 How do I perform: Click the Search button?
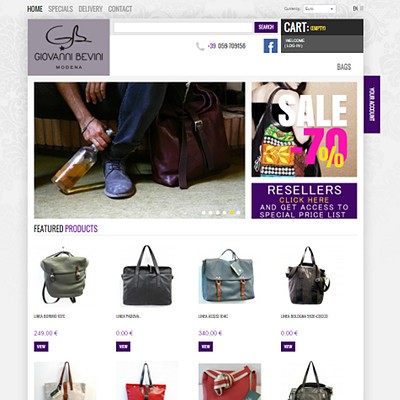[266, 27]
